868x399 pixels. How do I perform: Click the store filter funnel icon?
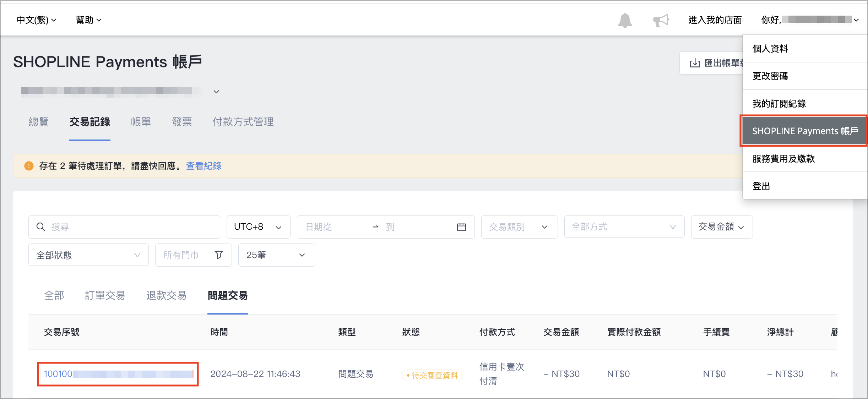pyautogui.click(x=219, y=255)
